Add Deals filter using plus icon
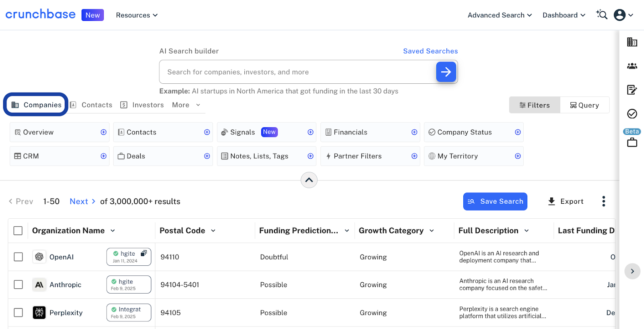 tap(207, 156)
